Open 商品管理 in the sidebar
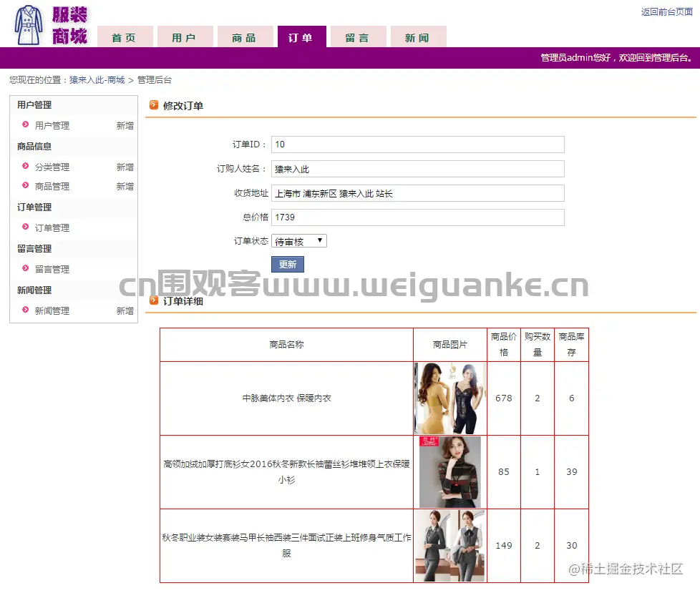700x593 pixels. pyautogui.click(x=52, y=186)
